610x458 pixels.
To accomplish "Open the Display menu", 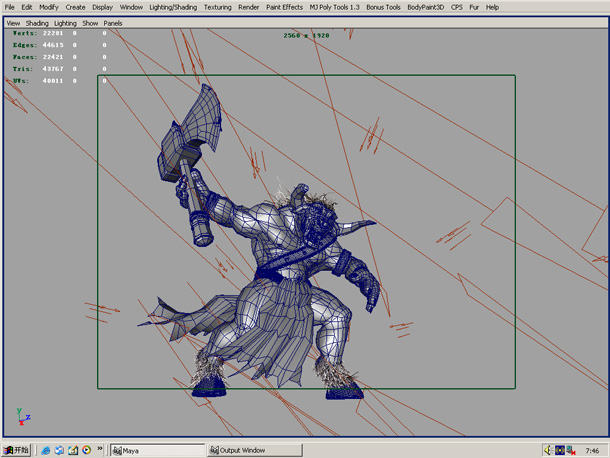I will click(102, 7).
